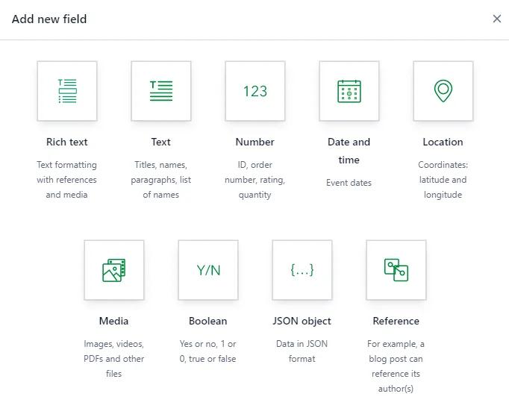
Task: Click the Add new field dialog title
Action: (49, 19)
